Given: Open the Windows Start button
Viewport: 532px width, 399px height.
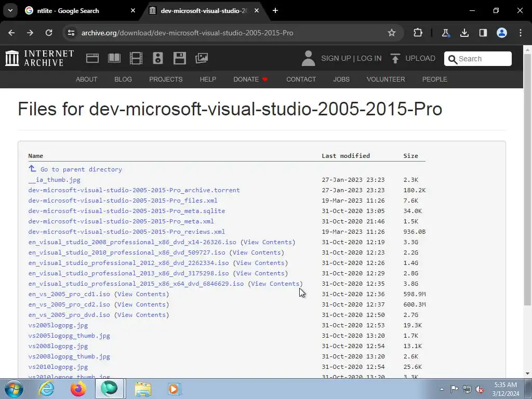Looking at the screenshot, I should [13, 389].
